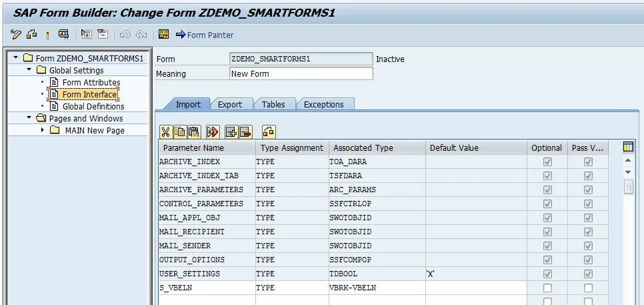Select Form Interface in the tree

coord(90,95)
